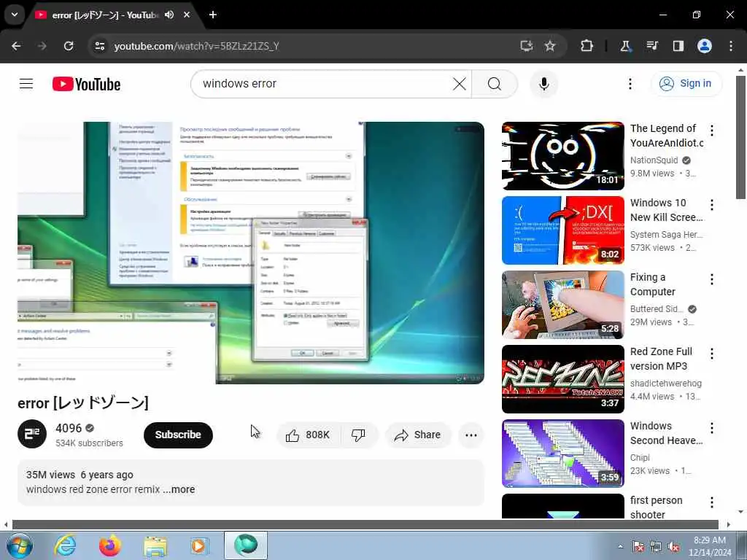Viewport: 747px width, 560px height.
Task: Click the browser forward arrow
Action: tap(42, 46)
